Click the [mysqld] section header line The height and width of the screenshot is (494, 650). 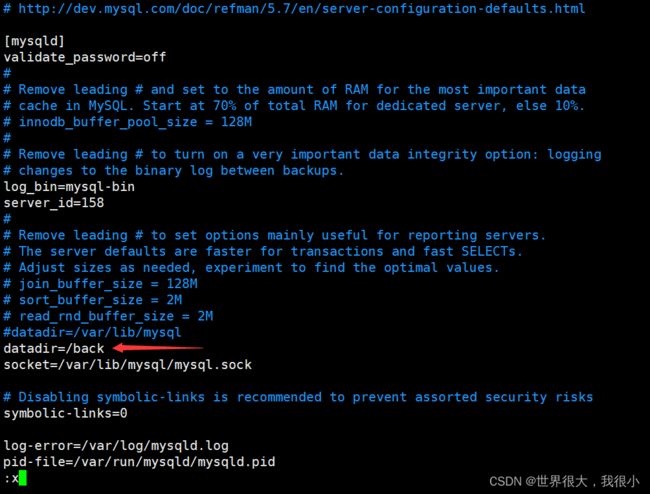34,41
